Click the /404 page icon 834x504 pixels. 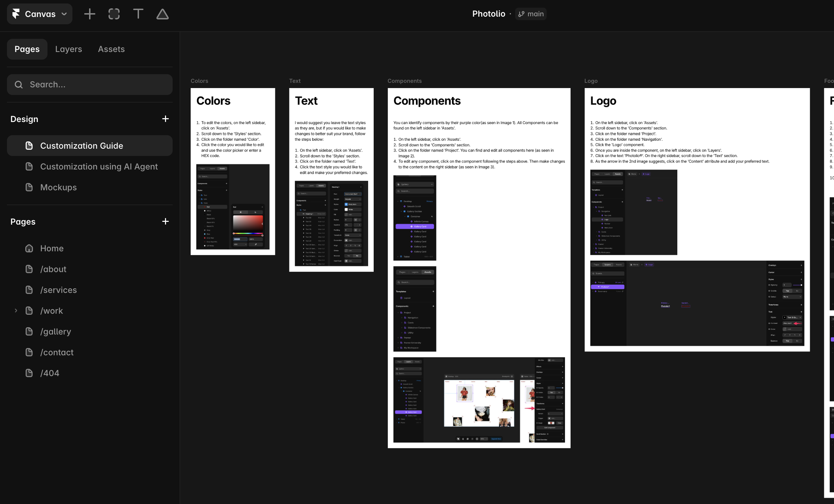coord(29,373)
